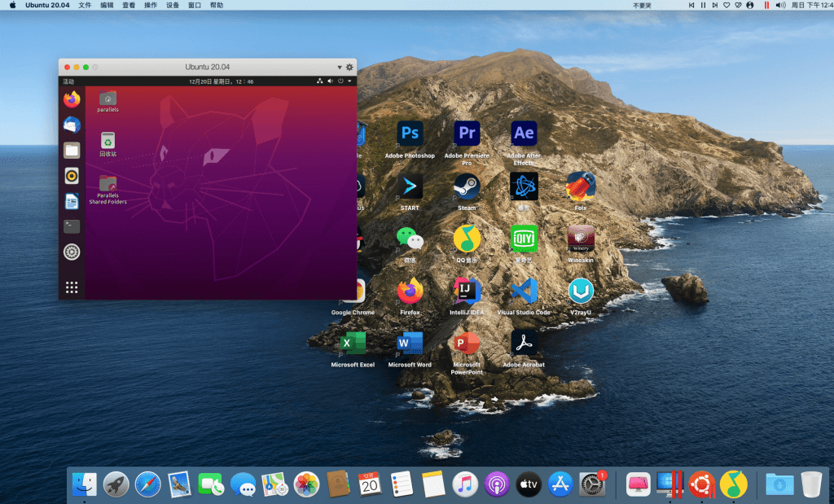Open System Preferences with badge in Dock
The width and height of the screenshot is (834, 504).
(592, 484)
